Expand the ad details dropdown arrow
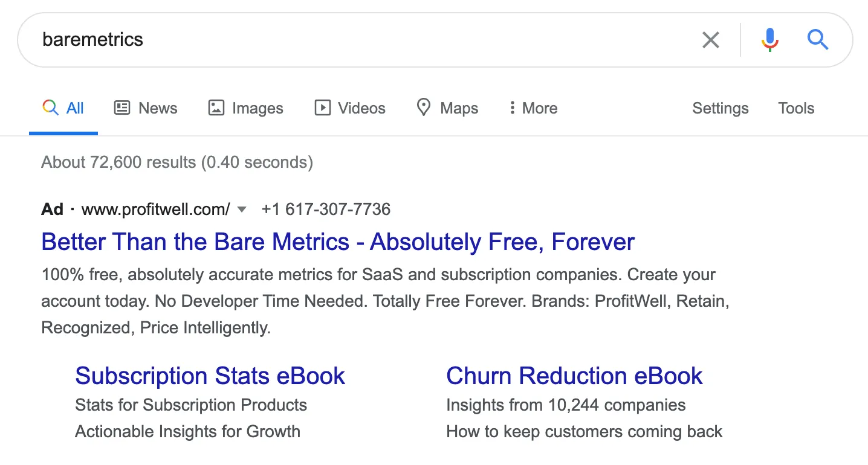 pyautogui.click(x=241, y=209)
